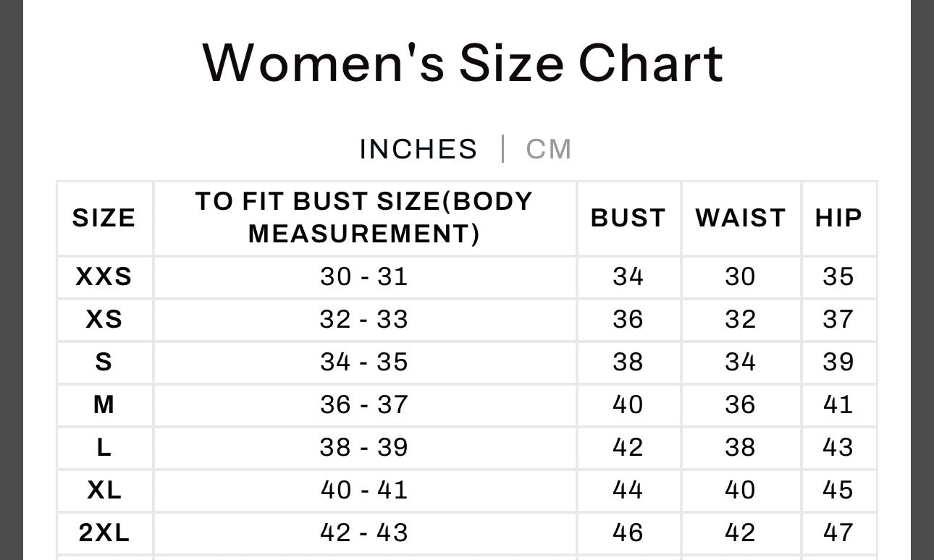934x560 pixels.
Task: Click the hip value 35 cell
Action: 838,276
